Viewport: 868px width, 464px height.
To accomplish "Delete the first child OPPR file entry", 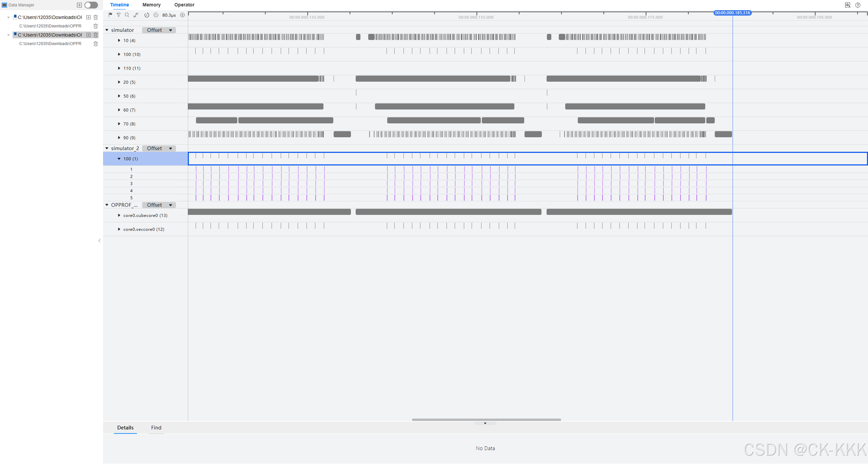I will (x=96, y=26).
